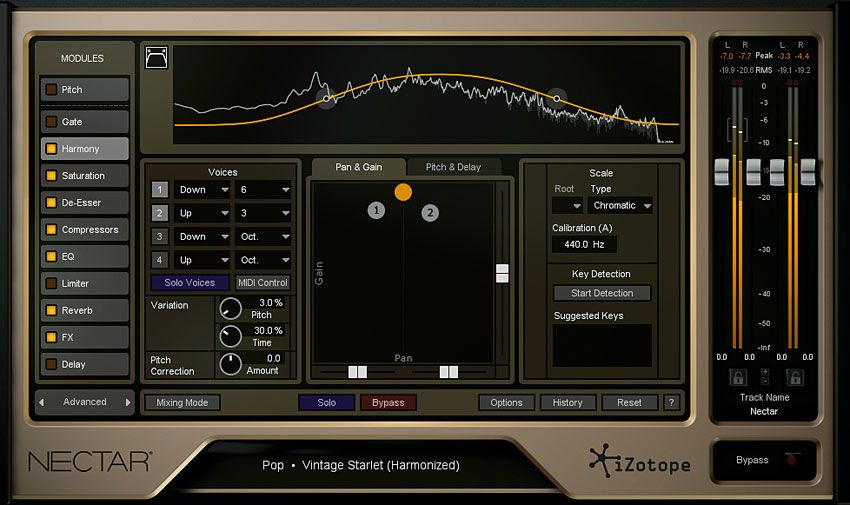Screen dimensions: 850x505
Task: Open voice 4 direction dropdown
Action: point(203,260)
